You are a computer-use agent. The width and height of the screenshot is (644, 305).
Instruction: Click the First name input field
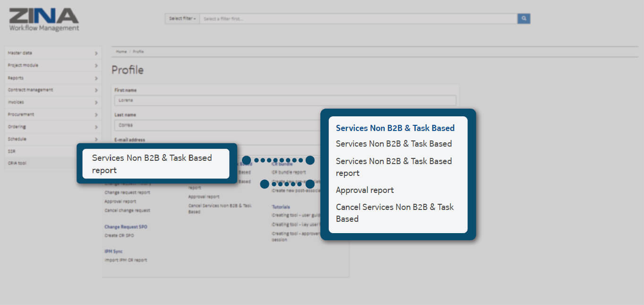pyautogui.click(x=285, y=100)
